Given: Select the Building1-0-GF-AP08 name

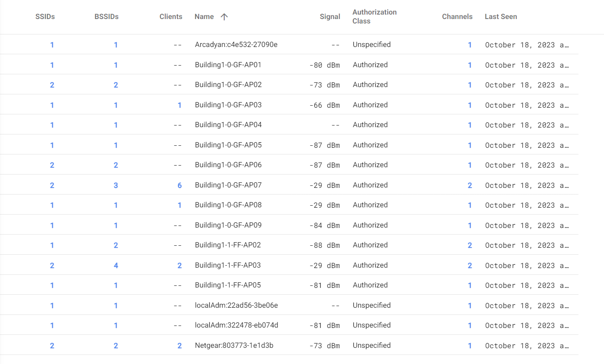Looking at the screenshot, I should pyautogui.click(x=228, y=205).
